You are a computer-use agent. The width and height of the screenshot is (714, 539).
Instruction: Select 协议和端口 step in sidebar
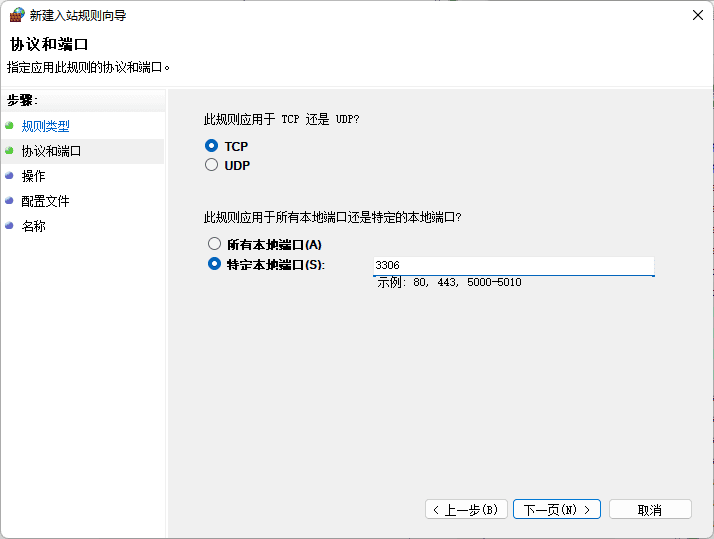point(51,151)
